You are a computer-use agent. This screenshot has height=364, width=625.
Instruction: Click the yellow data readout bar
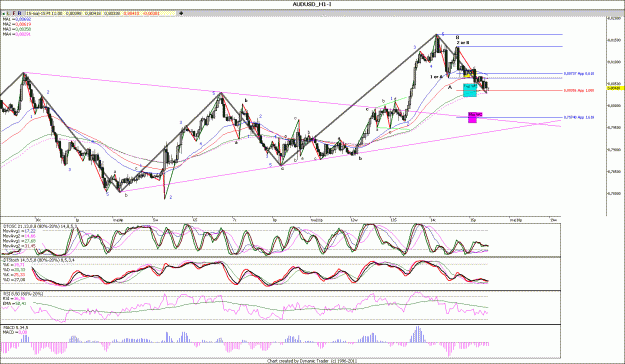[x=100, y=13]
